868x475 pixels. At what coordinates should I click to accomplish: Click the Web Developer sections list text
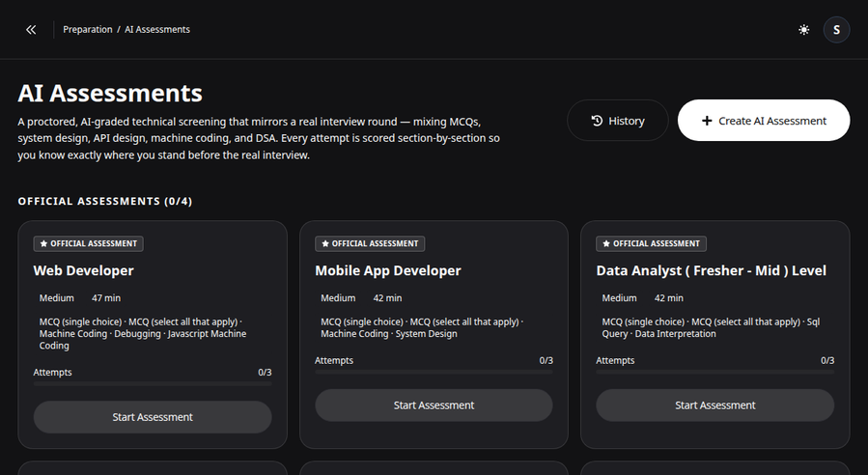point(143,334)
